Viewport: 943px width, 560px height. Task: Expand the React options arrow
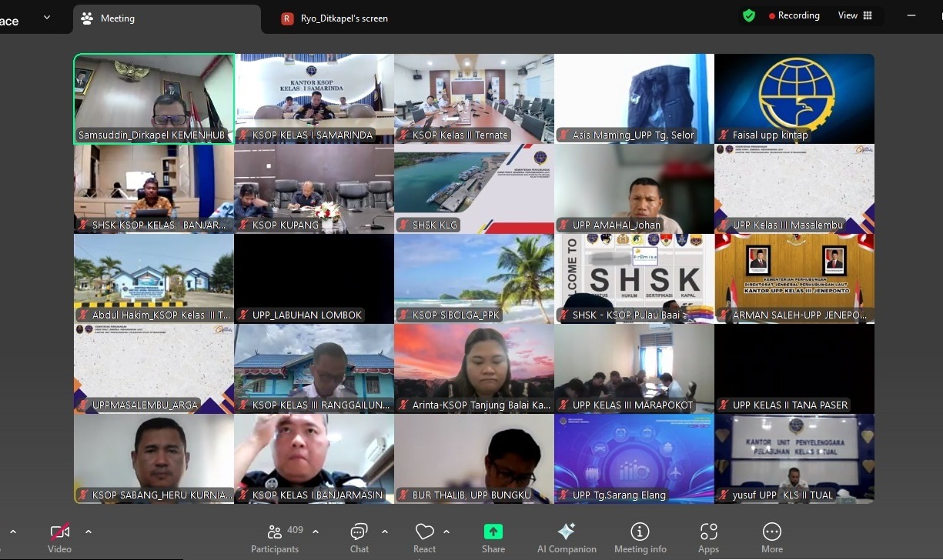[446, 532]
